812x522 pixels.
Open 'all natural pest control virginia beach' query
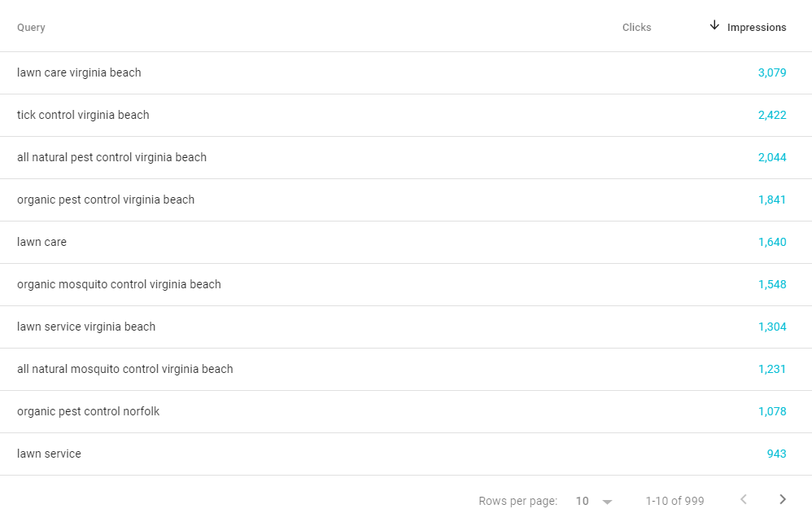click(111, 158)
